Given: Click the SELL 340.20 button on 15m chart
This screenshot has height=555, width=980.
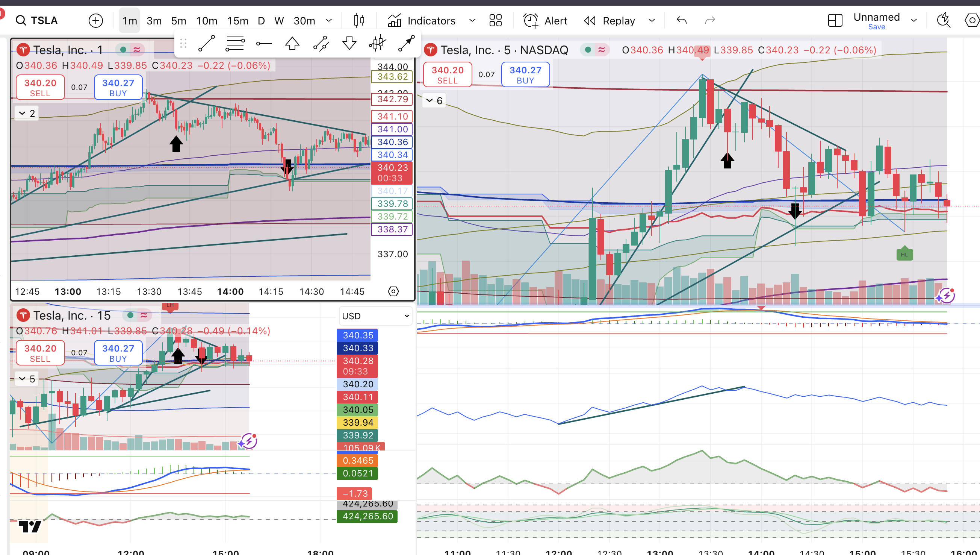Looking at the screenshot, I should tap(40, 353).
